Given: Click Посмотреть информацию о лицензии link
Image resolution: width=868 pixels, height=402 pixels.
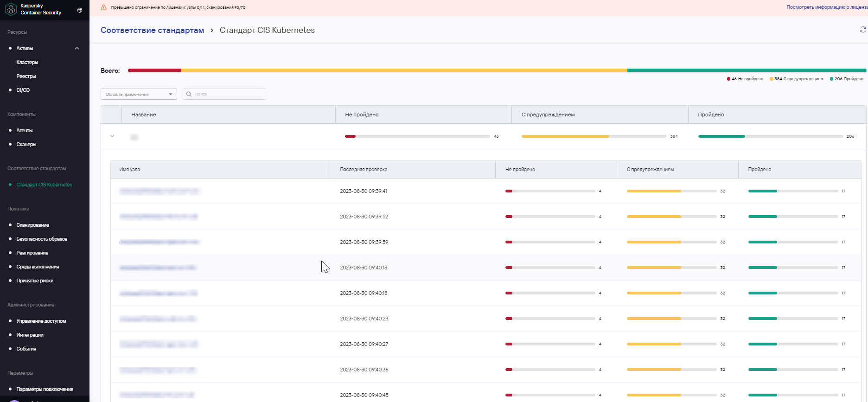Looking at the screenshot, I should (826, 7).
